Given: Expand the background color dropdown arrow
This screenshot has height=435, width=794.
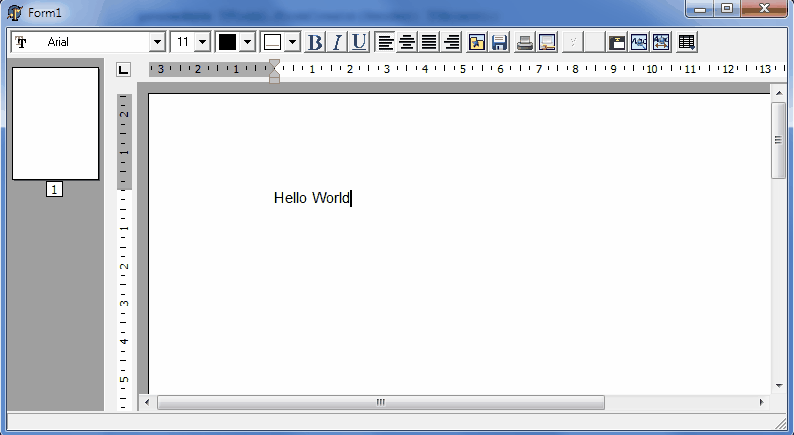Looking at the screenshot, I should pyautogui.click(x=292, y=42).
